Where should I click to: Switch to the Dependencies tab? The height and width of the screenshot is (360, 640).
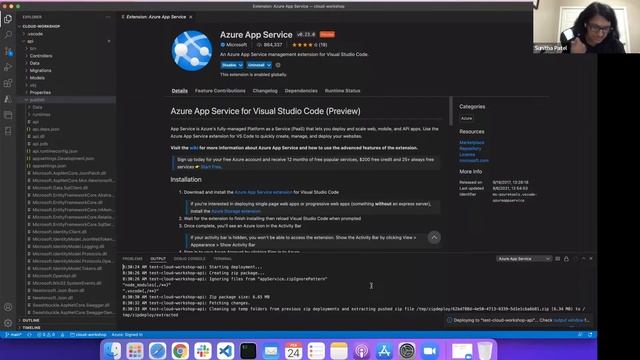301,91
